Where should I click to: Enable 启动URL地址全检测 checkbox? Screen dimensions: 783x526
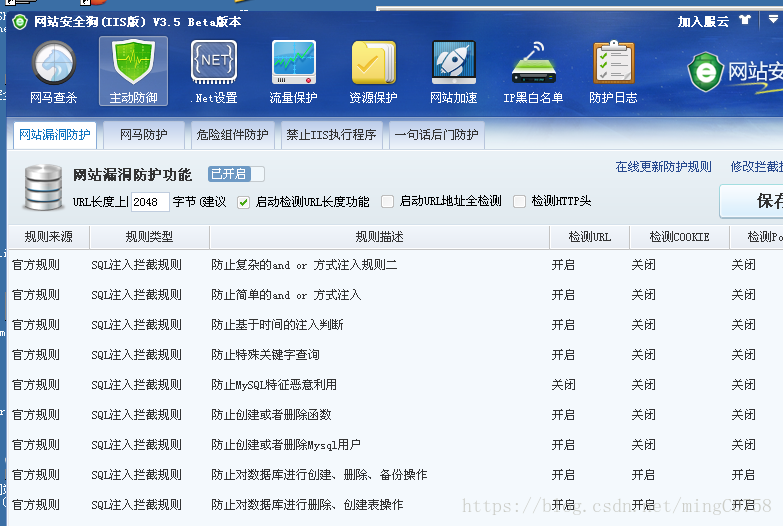(x=387, y=202)
